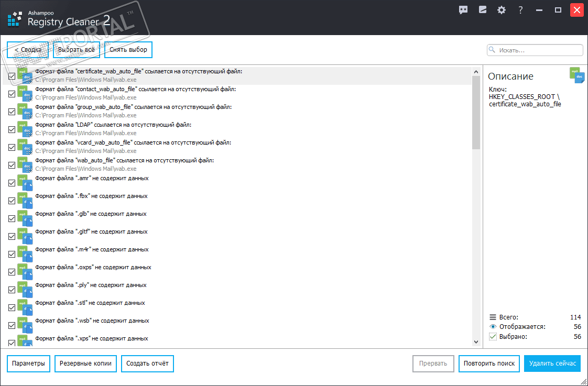Image resolution: width=588 pixels, height=386 pixels.
Task: Click icon of .oxps entry
Action: pyautogui.click(x=25, y=272)
